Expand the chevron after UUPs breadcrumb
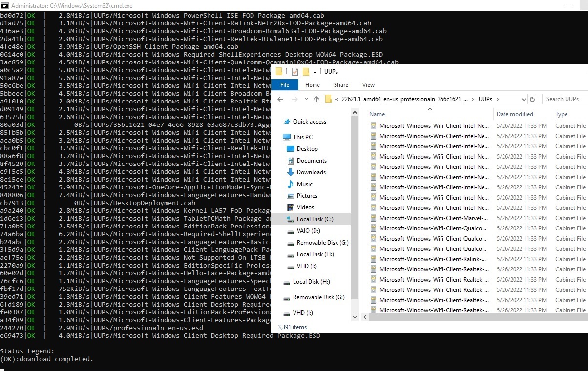This screenshot has height=371, width=588. (498, 99)
